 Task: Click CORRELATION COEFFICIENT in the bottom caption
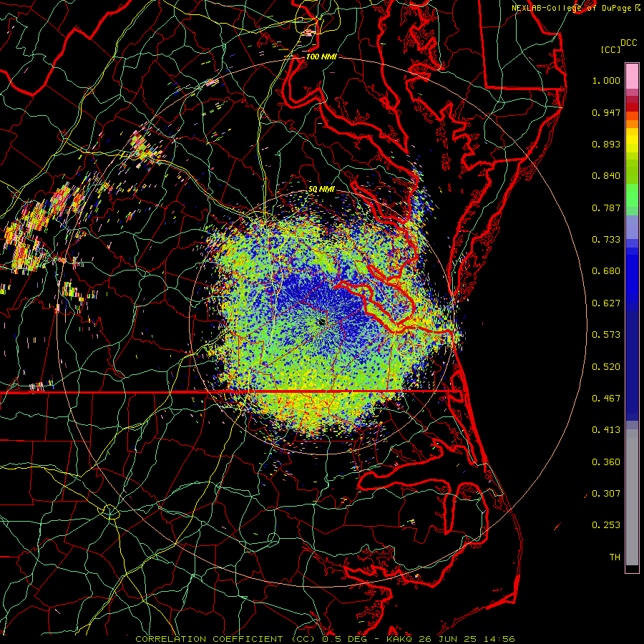[x=209, y=639]
